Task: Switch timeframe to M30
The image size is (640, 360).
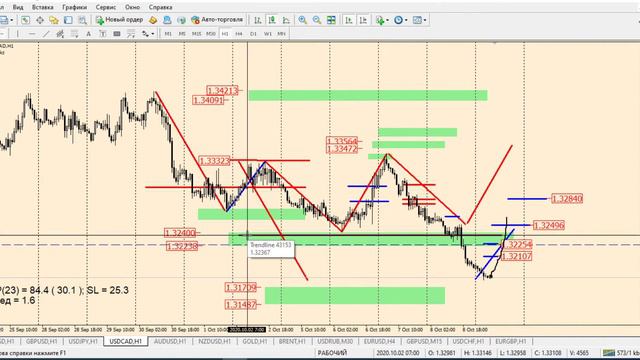Action: (211, 34)
